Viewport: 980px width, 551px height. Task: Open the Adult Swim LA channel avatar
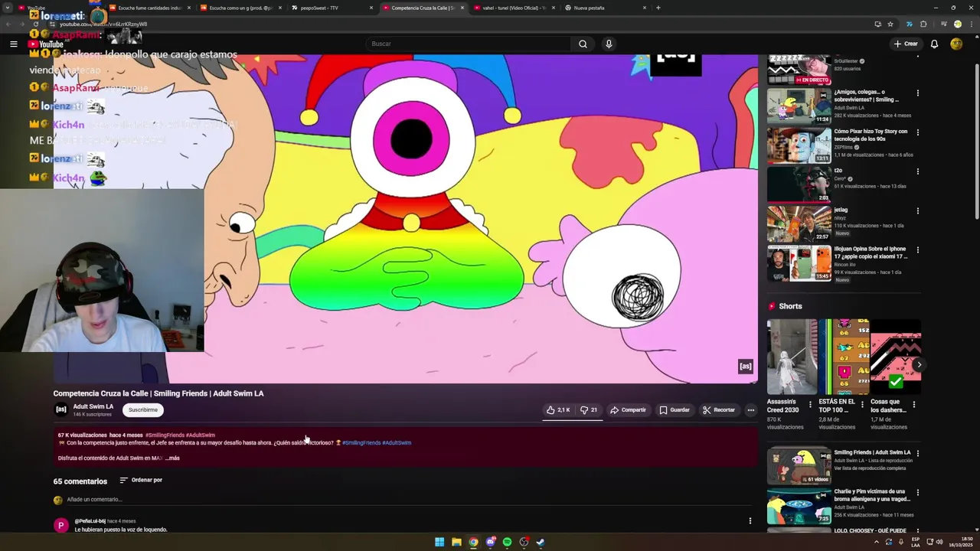point(61,409)
